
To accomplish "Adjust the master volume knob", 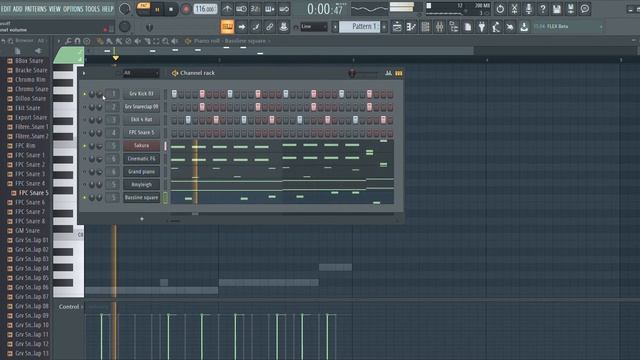I will tap(124, 9).
